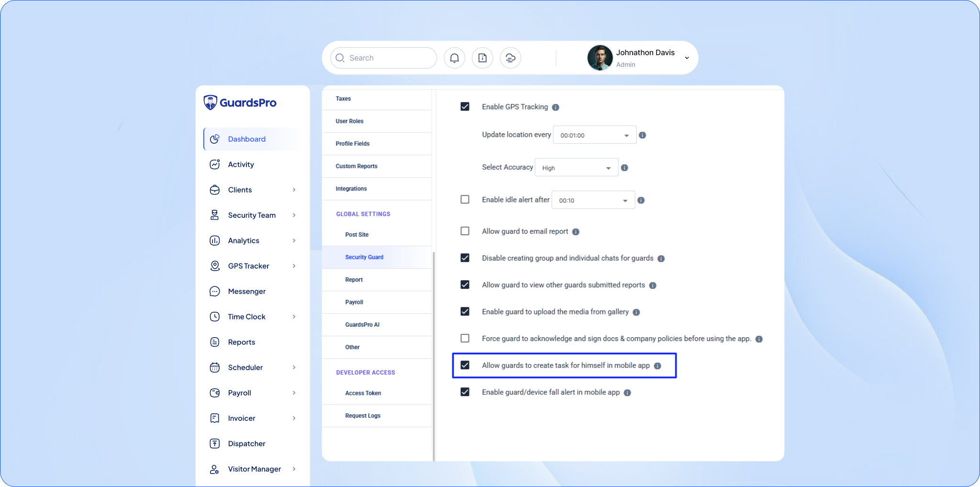The height and width of the screenshot is (487, 980).
Task: Click info icon beside Enable GPS Tracking
Action: point(556,107)
